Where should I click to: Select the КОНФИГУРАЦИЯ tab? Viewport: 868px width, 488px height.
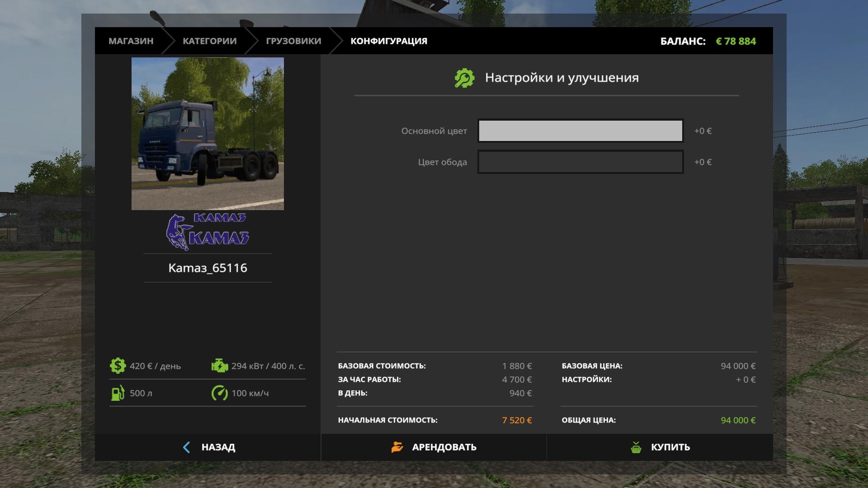(389, 41)
